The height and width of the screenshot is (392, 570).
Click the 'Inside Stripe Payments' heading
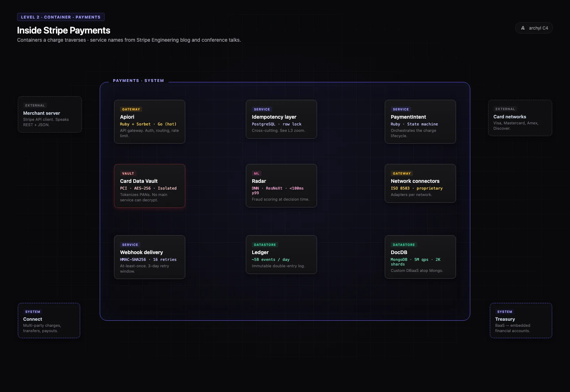[64, 30]
